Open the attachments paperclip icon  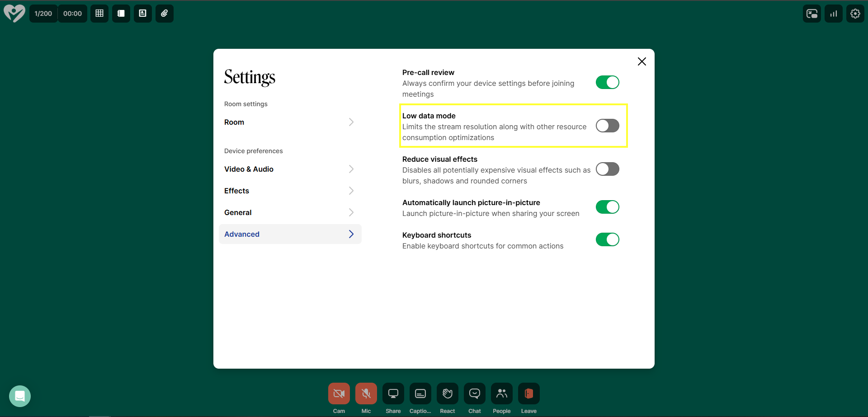click(x=165, y=14)
